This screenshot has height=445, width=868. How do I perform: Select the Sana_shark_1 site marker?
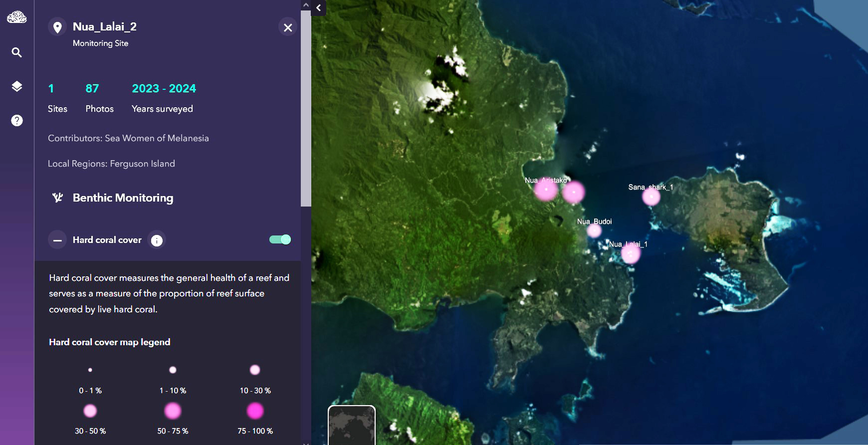pos(651,197)
